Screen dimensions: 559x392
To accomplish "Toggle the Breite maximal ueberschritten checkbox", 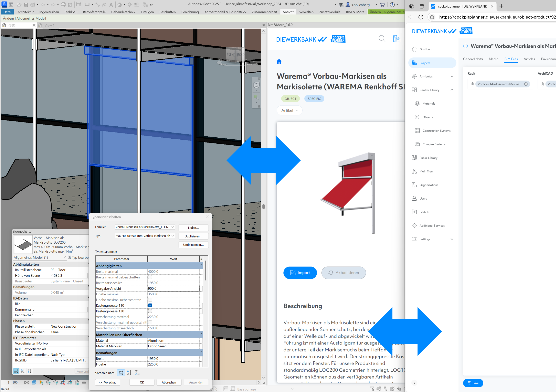I will coord(150,277).
